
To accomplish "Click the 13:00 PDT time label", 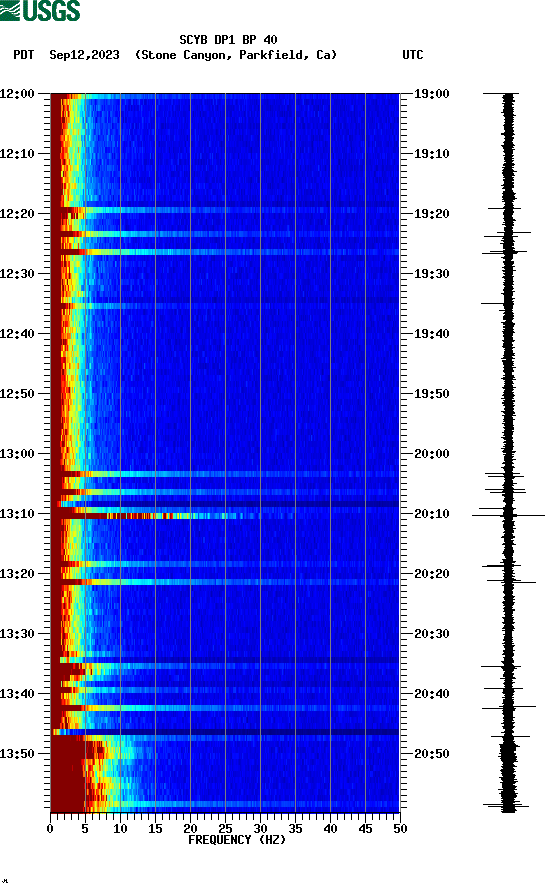I will pyautogui.click(x=17, y=454).
